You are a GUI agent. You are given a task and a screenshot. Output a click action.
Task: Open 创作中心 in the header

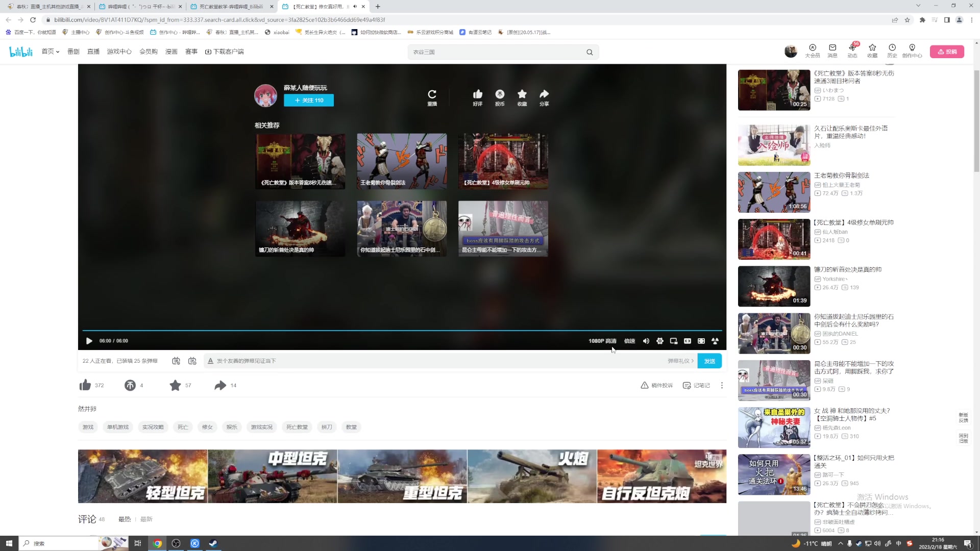point(912,51)
